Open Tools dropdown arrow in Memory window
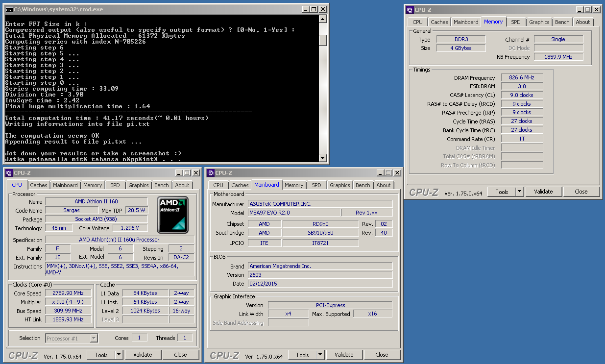605x364 pixels. pos(520,192)
